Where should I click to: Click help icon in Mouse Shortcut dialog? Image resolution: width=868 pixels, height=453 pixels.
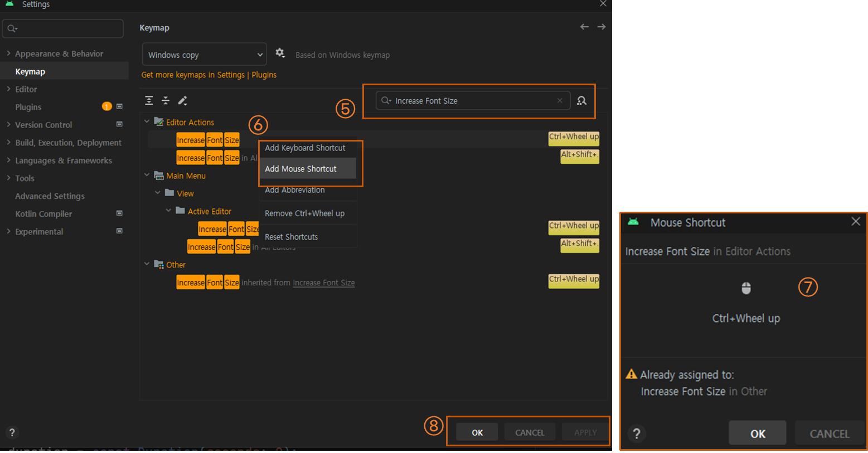637,433
